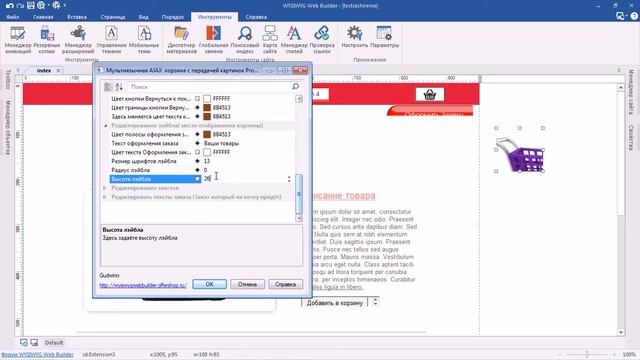The height and width of the screenshot is (360, 640).
Task: Sort properties alphabetically with A-Z icon
Action: 119,87
